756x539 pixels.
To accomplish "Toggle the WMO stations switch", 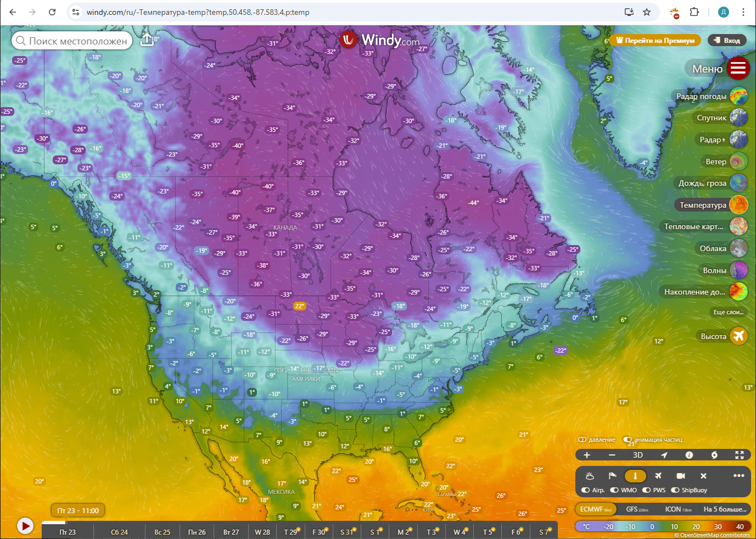I will click(x=614, y=490).
